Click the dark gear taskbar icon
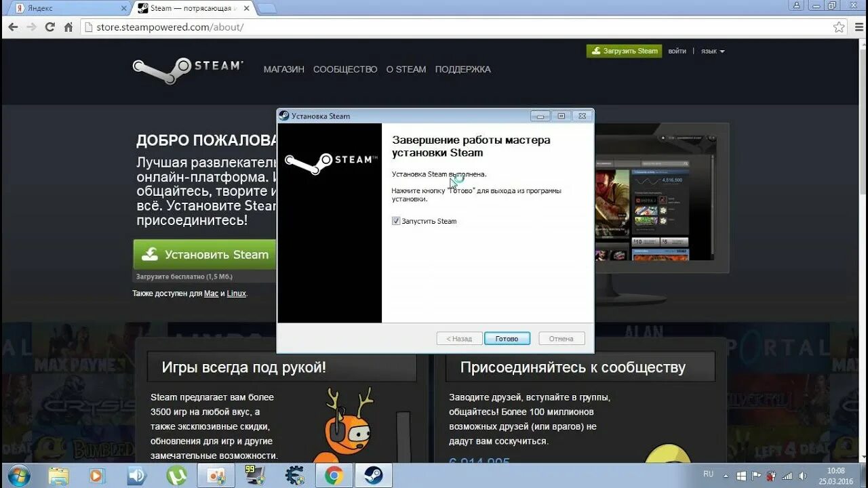Viewport: 868px width, 488px height. [294, 476]
